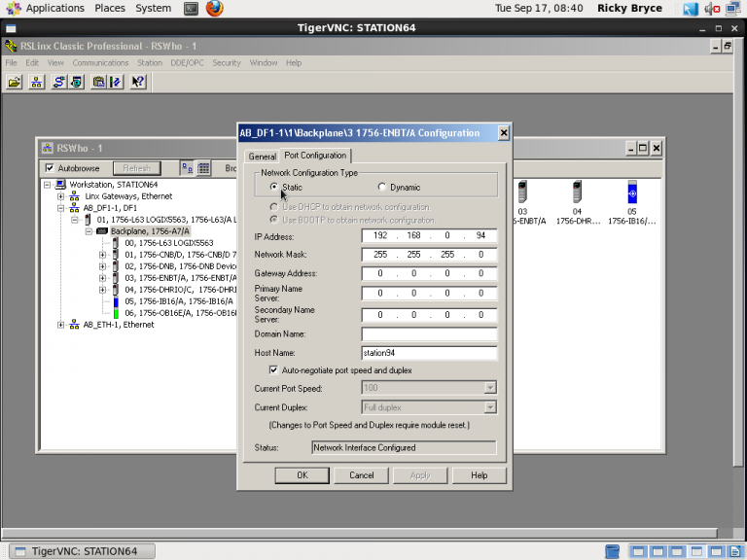Collapse the Workstation, STATION64 tree node
The height and width of the screenshot is (560, 747).
[47, 185]
